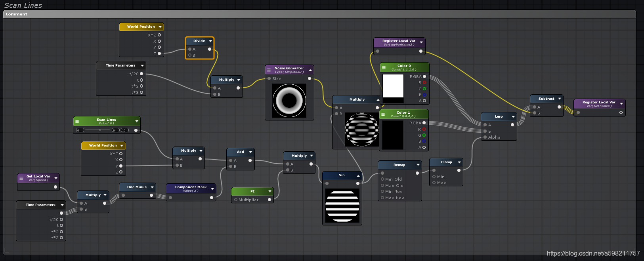Expand the Component Mask node arrow

(212, 189)
